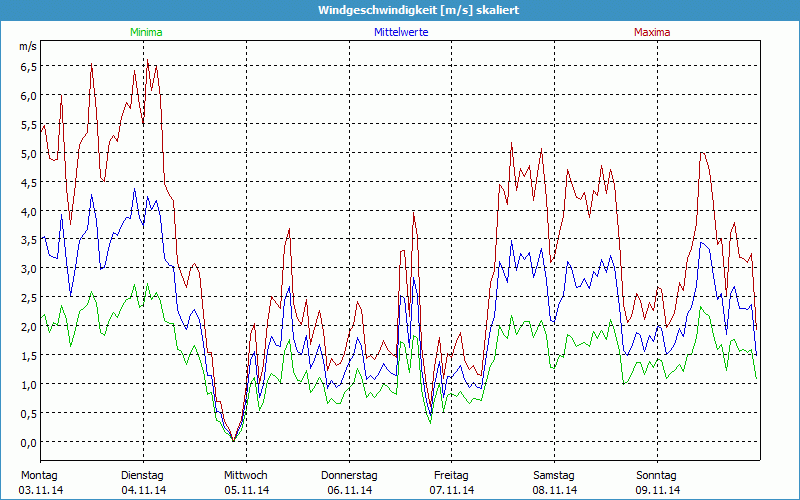Click the red 'Maxima' legend label
The height and width of the screenshot is (500, 800).
[x=652, y=32]
